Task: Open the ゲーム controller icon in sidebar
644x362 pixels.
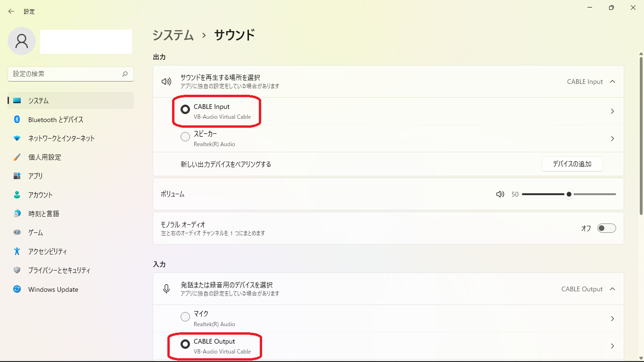Action: coord(17,232)
